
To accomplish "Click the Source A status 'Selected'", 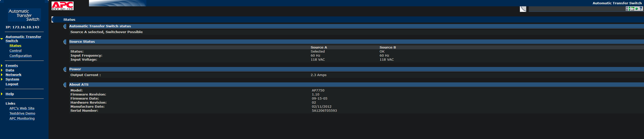I will (x=318, y=52).
